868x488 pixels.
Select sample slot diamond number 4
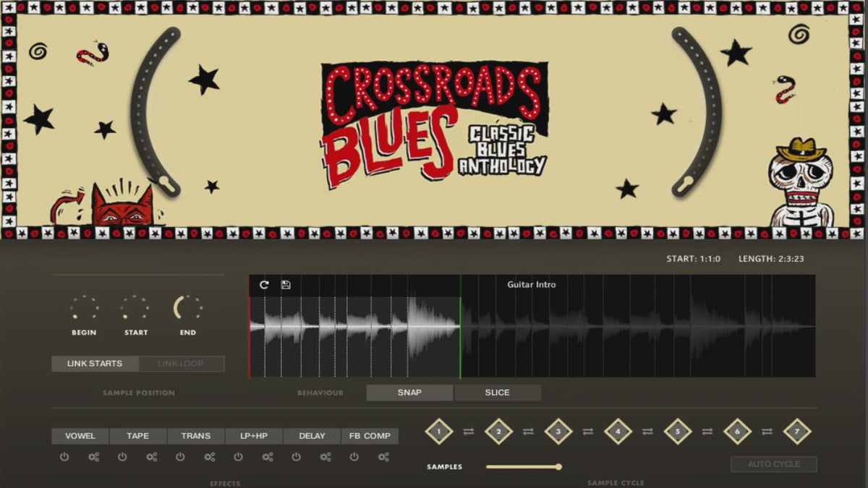pos(618,432)
